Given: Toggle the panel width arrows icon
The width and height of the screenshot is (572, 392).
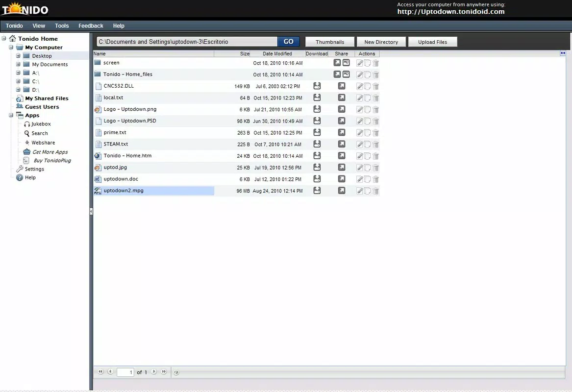Looking at the screenshot, I should tap(563, 53).
